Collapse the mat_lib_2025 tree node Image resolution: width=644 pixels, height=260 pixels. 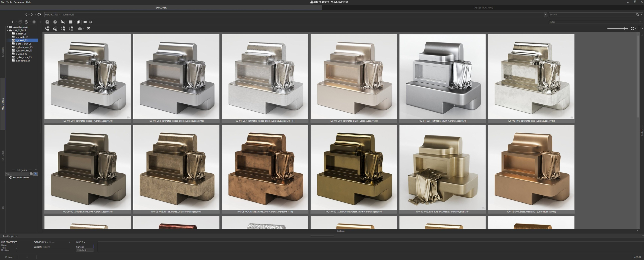pyautogui.click(x=8, y=30)
